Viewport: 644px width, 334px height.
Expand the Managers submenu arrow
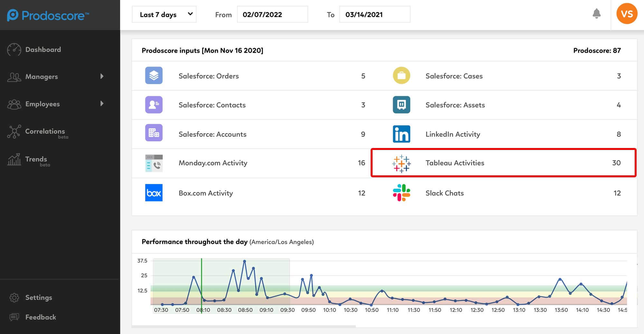click(102, 76)
